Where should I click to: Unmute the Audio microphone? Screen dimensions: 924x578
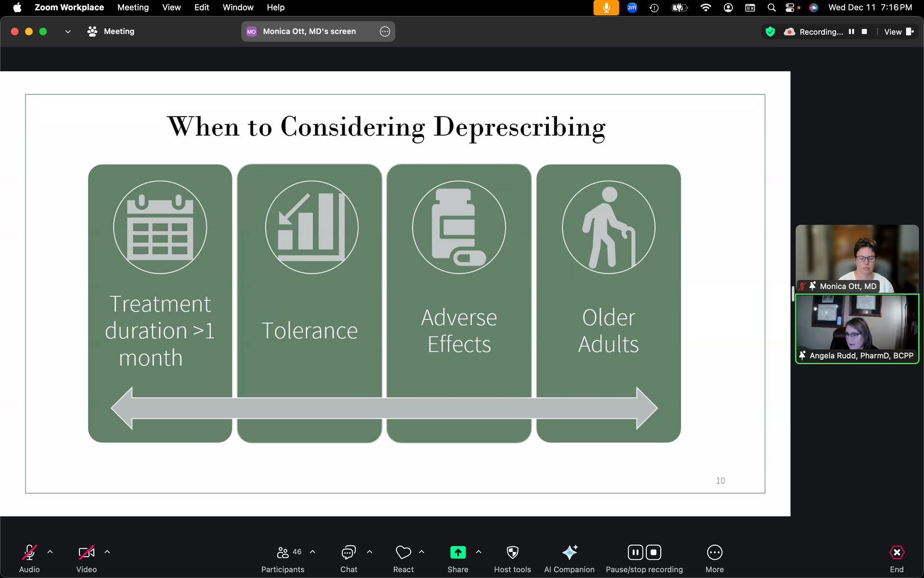click(x=29, y=552)
